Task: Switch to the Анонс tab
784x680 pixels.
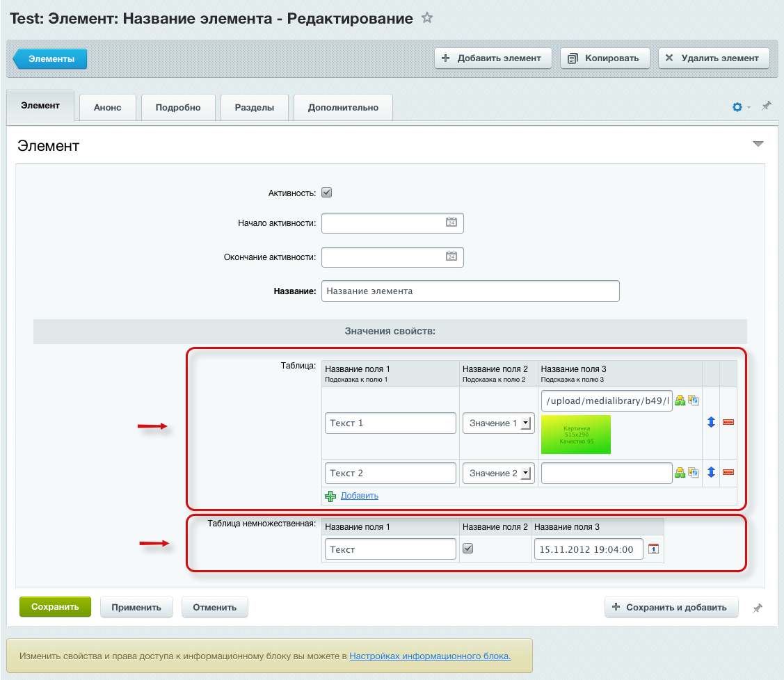Action: coord(107,107)
